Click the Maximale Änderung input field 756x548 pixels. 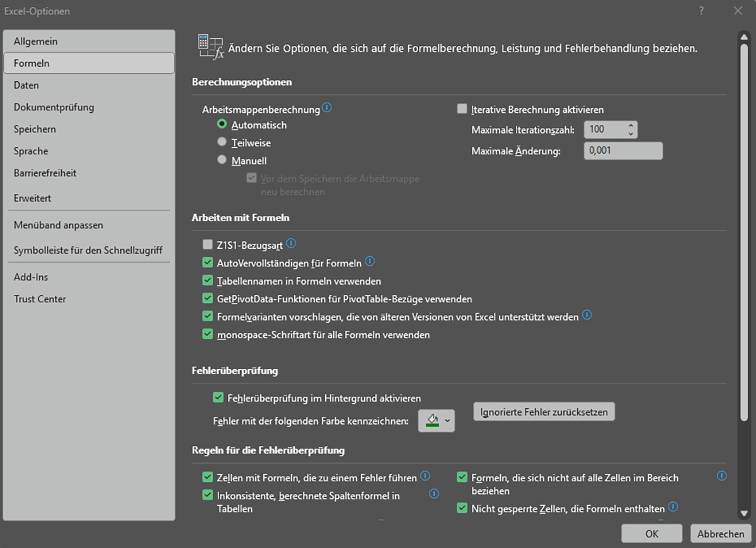pyautogui.click(x=623, y=151)
